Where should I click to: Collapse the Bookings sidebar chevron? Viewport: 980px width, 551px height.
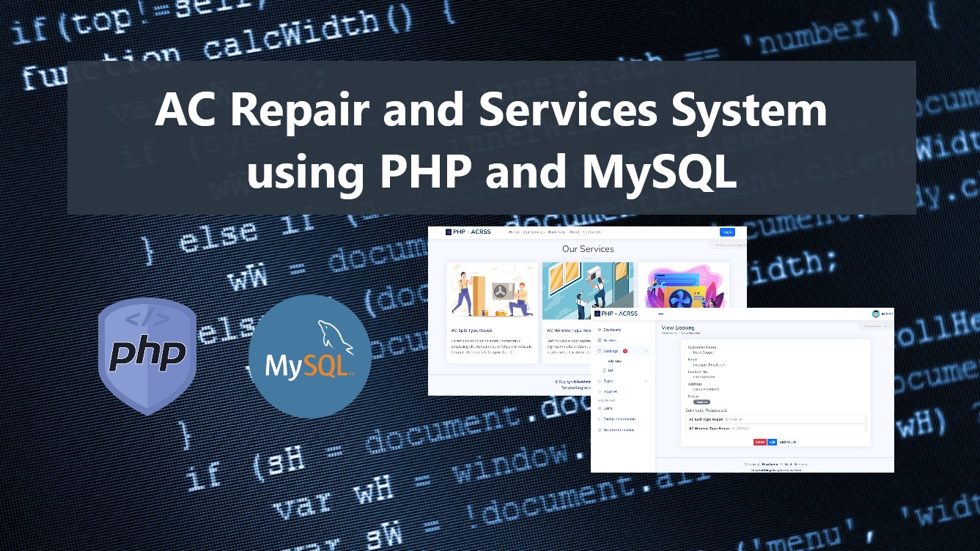point(646,351)
